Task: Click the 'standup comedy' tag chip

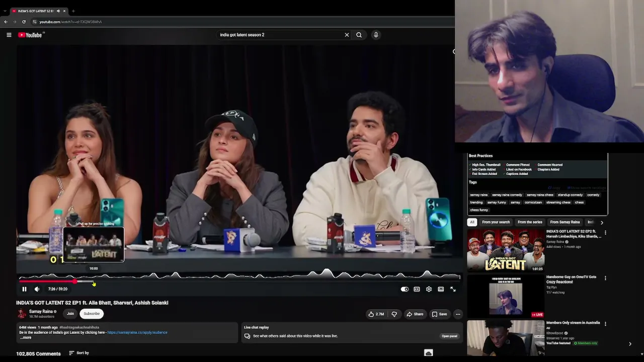Action: click(570, 195)
